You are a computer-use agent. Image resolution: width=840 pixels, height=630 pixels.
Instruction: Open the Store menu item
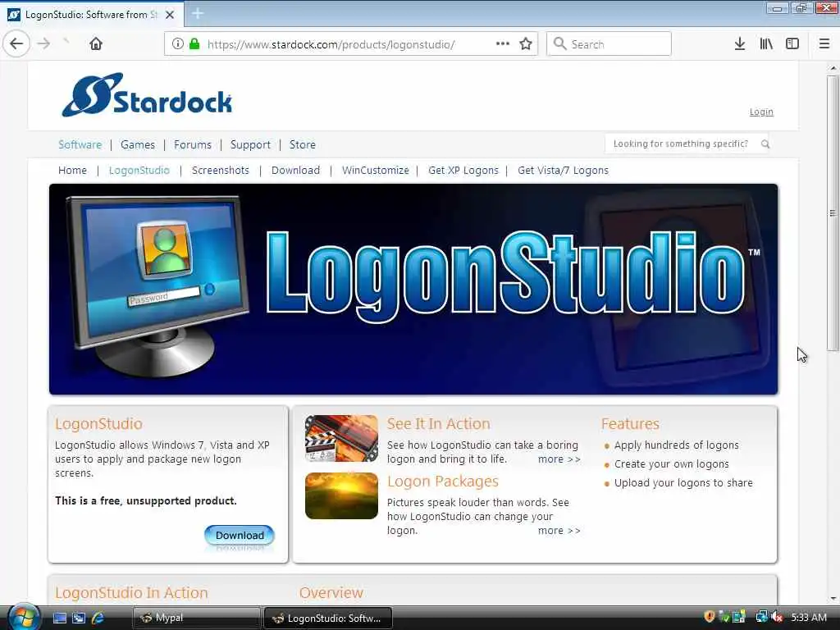click(x=302, y=144)
